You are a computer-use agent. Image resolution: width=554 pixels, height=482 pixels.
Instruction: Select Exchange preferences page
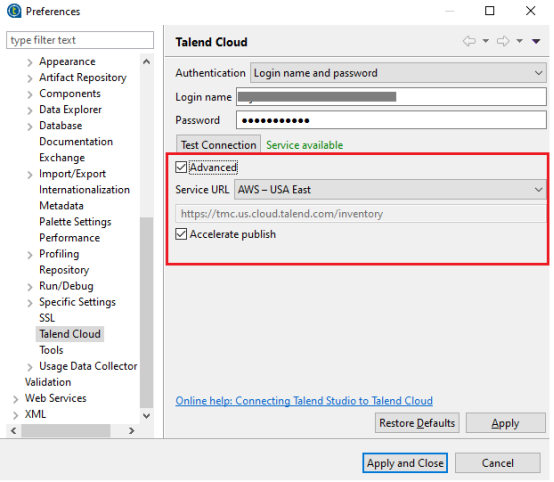click(62, 158)
